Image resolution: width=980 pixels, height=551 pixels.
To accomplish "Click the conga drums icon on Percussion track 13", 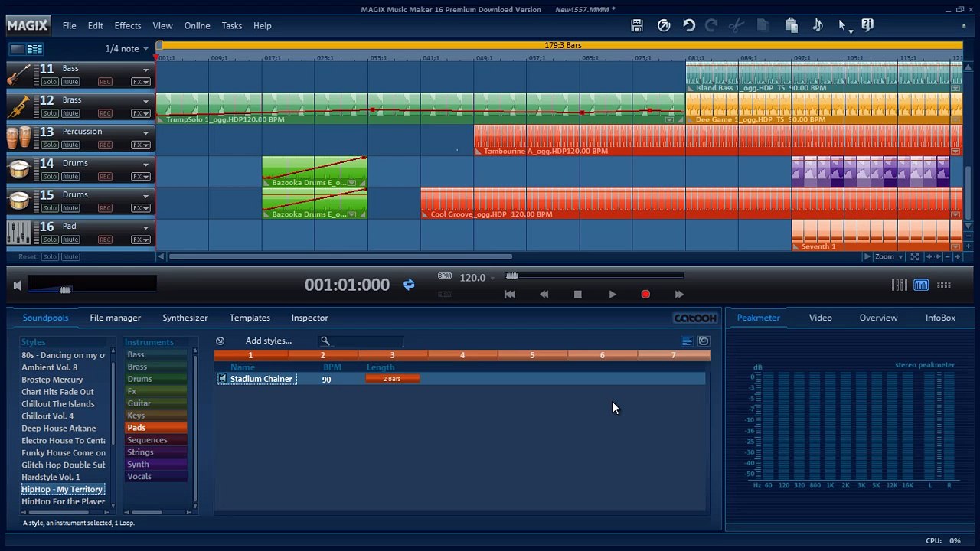I will pyautogui.click(x=19, y=138).
